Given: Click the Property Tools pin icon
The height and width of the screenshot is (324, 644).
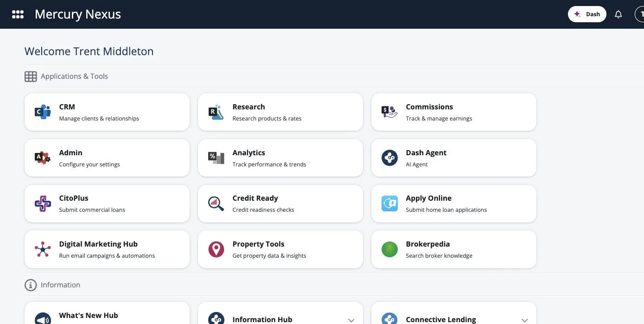Looking at the screenshot, I should pos(216,249).
